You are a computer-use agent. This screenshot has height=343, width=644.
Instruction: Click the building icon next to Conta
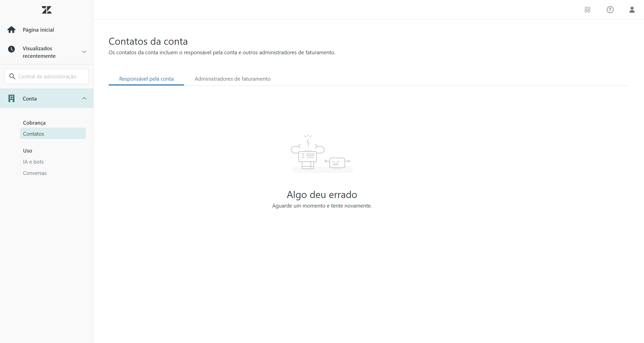[x=11, y=99]
